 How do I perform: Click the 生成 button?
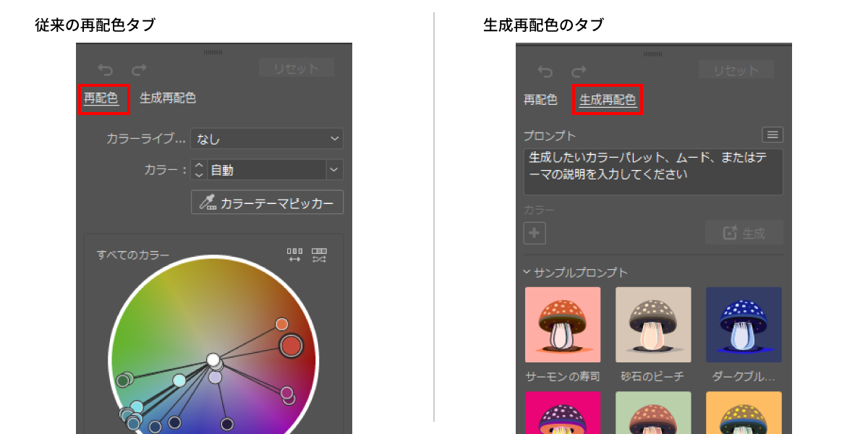[744, 233]
